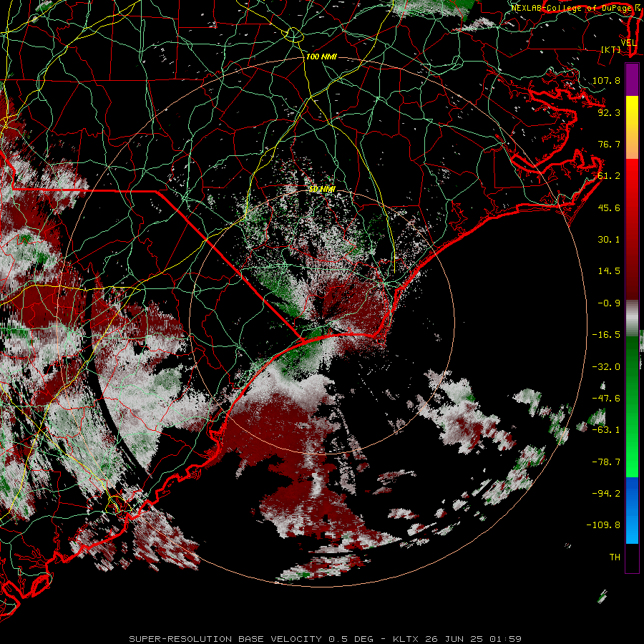Click the TH label on the legend
The height and width of the screenshot is (644, 644).
(615, 557)
